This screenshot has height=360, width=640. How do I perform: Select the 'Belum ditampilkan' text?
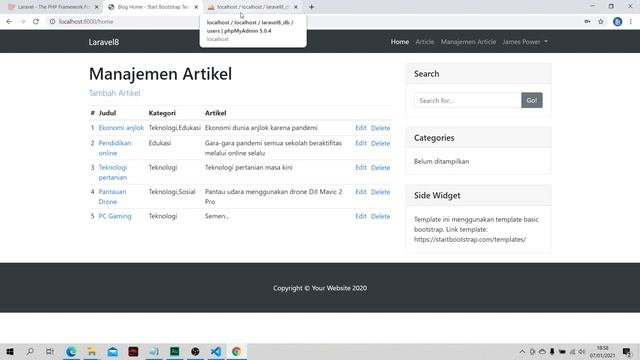pyautogui.click(x=441, y=161)
